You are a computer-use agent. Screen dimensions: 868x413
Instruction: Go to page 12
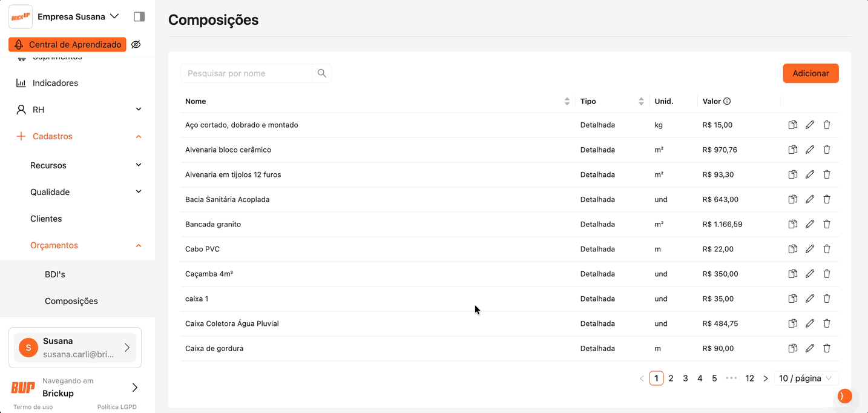[749, 378]
